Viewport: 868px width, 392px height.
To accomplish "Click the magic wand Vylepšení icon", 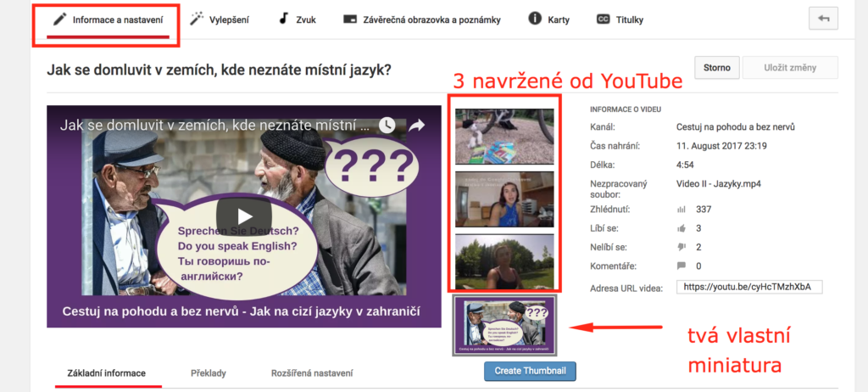I will pyautogui.click(x=197, y=19).
